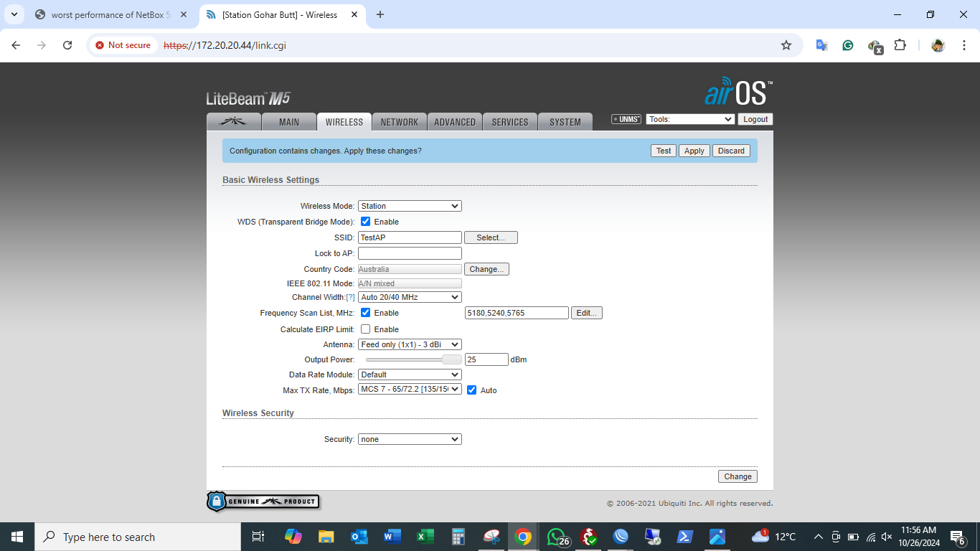Open Outlook from the taskbar

(359, 537)
